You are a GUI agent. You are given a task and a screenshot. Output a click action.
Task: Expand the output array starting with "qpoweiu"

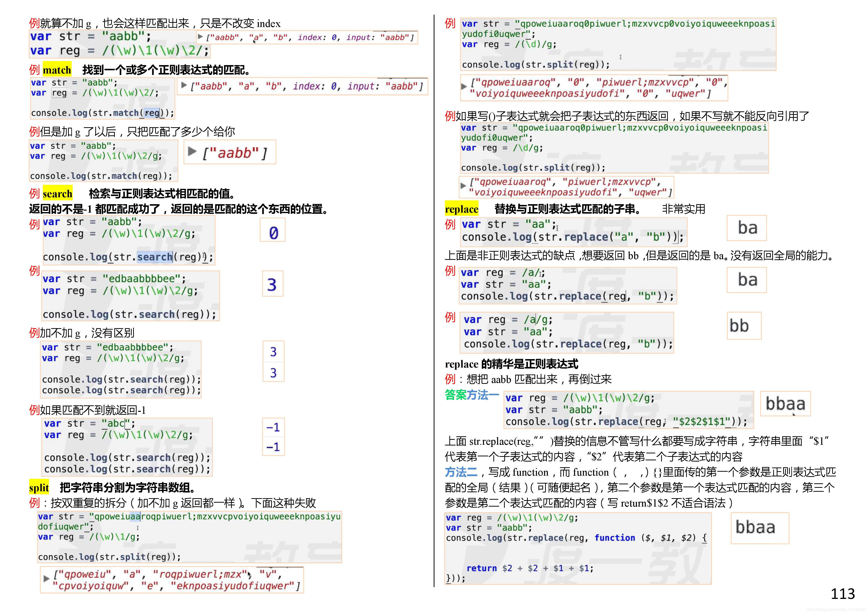[46, 578]
